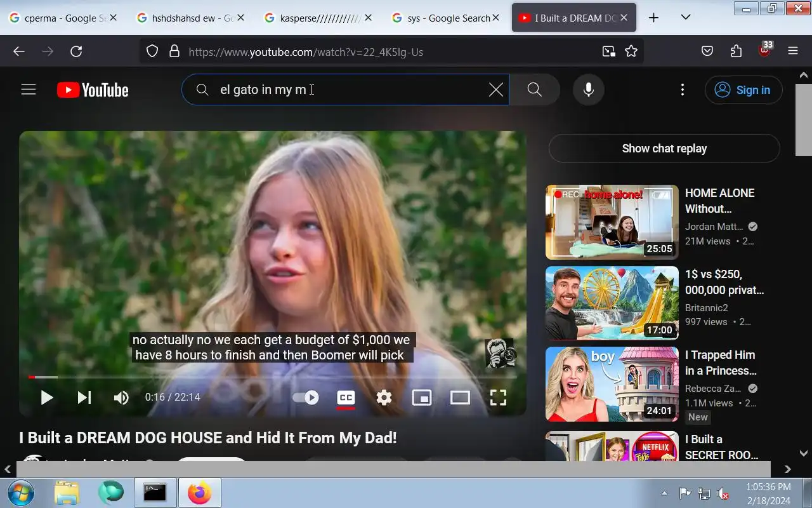Open picture-in-picture icon in address bar
This screenshot has width=812, height=508.
[608, 51]
